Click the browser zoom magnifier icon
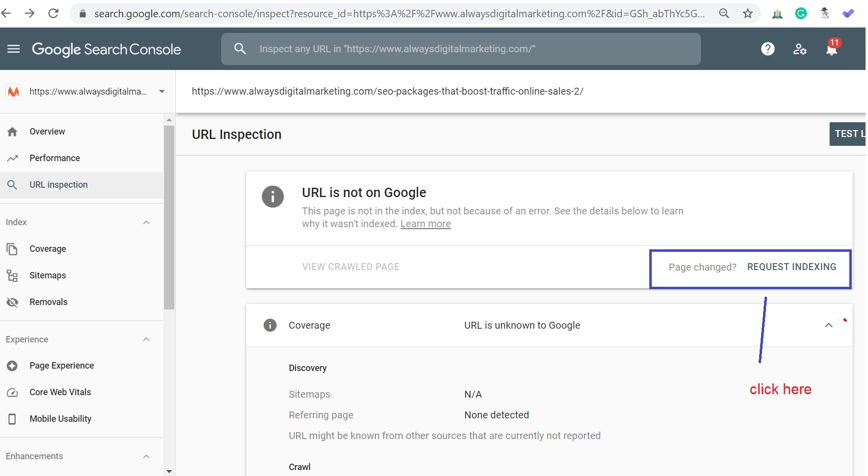 724,13
